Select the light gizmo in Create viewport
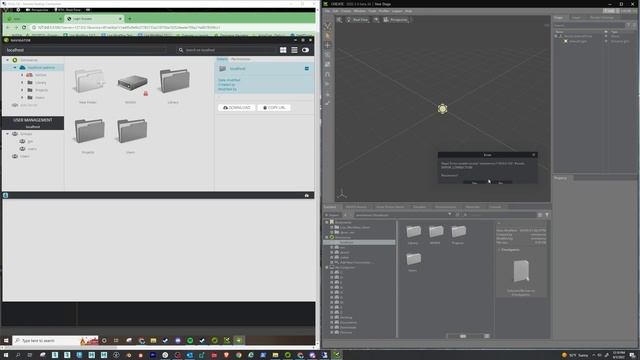Screen dimensions: 640x360 click(x=442, y=109)
